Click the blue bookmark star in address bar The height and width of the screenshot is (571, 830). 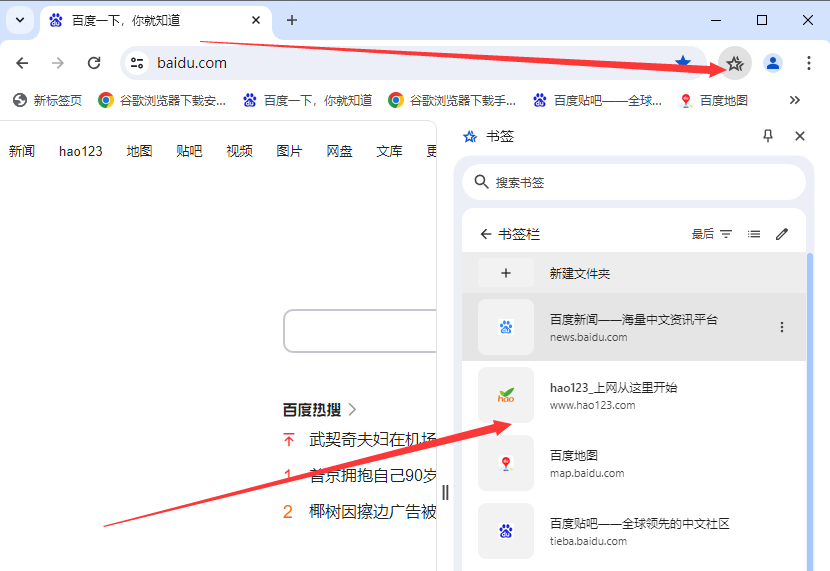683,61
